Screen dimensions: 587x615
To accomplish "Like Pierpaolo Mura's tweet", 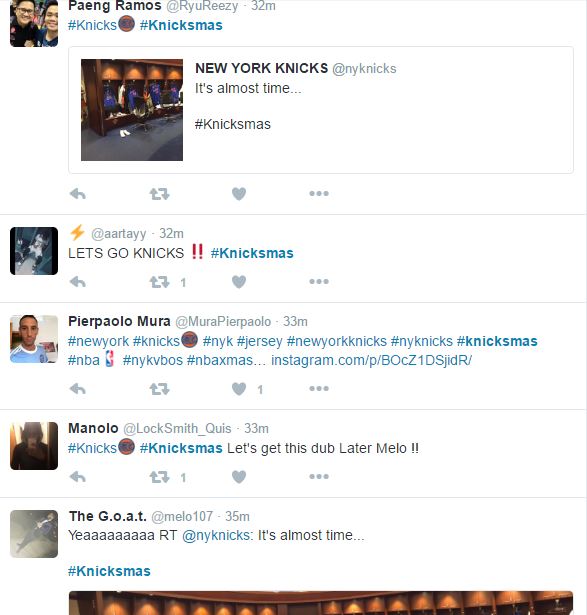I will coord(239,389).
